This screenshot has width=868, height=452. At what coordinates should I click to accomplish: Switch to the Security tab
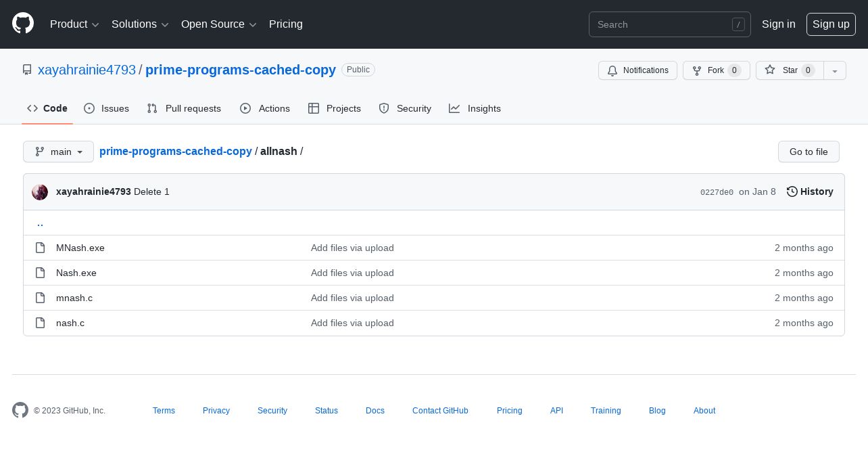click(405, 108)
